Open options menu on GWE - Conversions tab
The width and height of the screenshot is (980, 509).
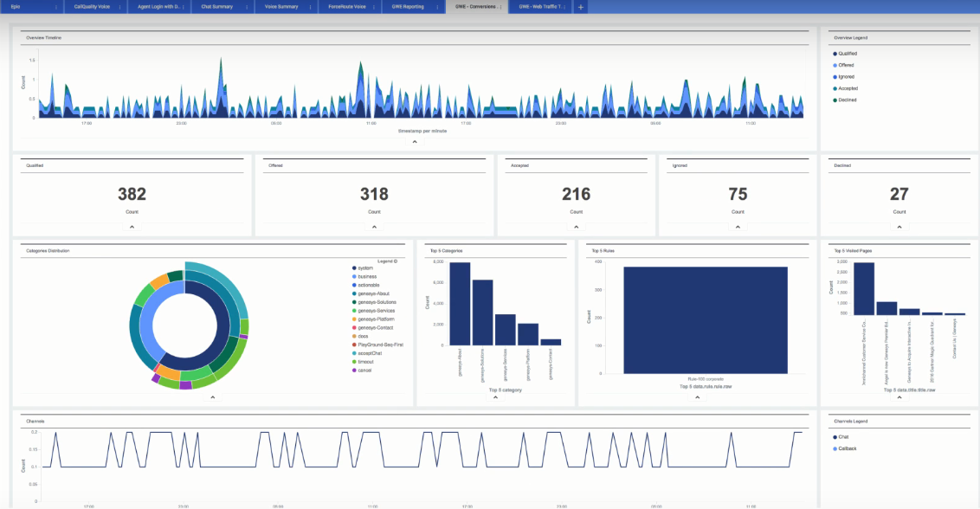[501, 7]
